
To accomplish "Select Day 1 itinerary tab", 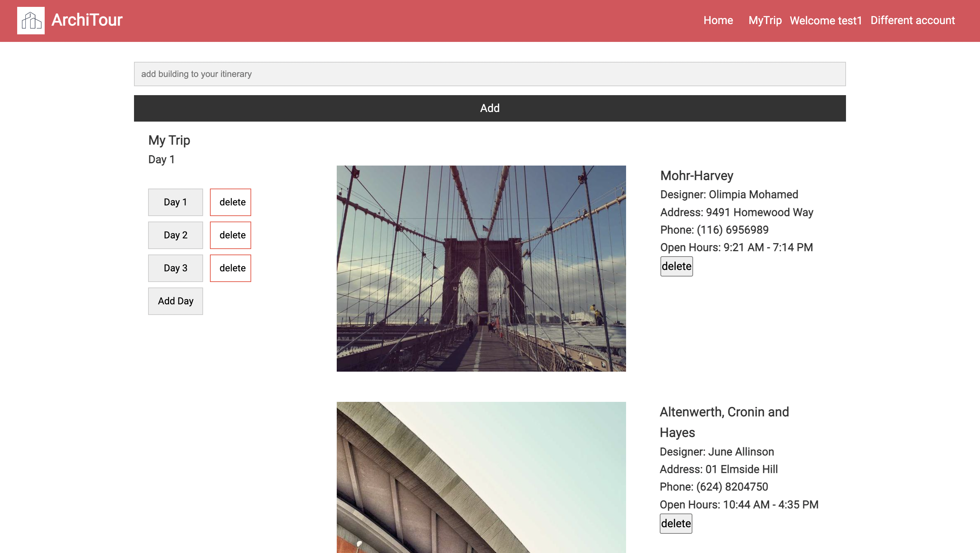I will pos(175,202).
